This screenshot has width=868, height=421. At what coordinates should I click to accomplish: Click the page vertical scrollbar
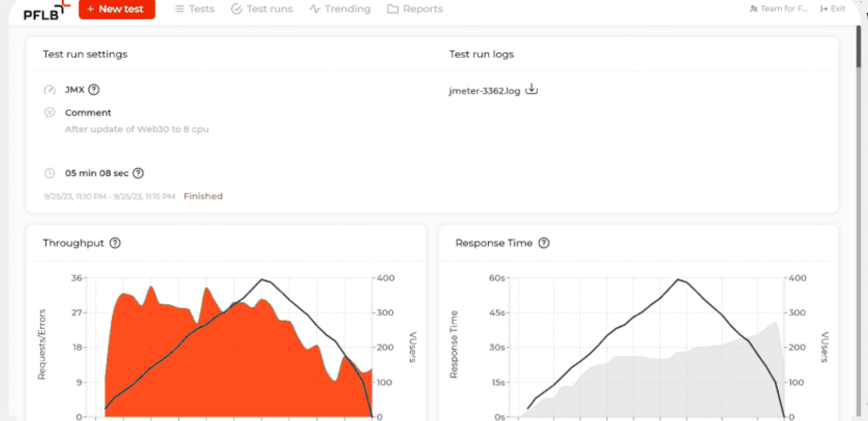[858, 48]
